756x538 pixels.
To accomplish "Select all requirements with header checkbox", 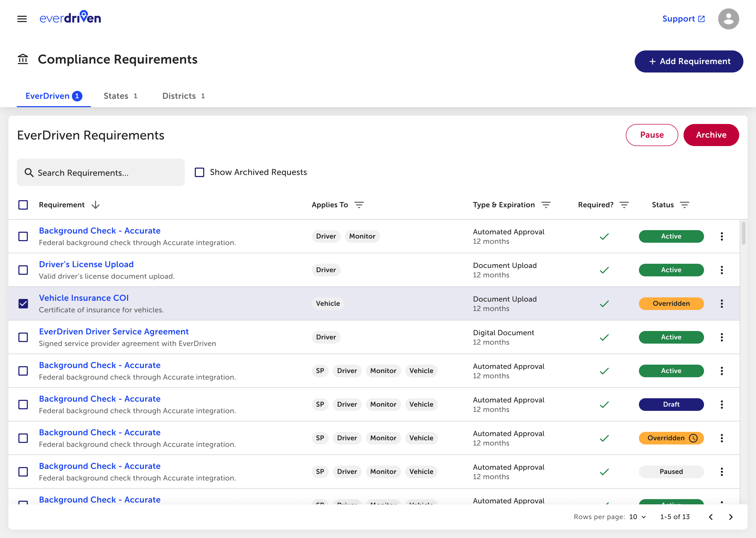I will click(23, 205).
